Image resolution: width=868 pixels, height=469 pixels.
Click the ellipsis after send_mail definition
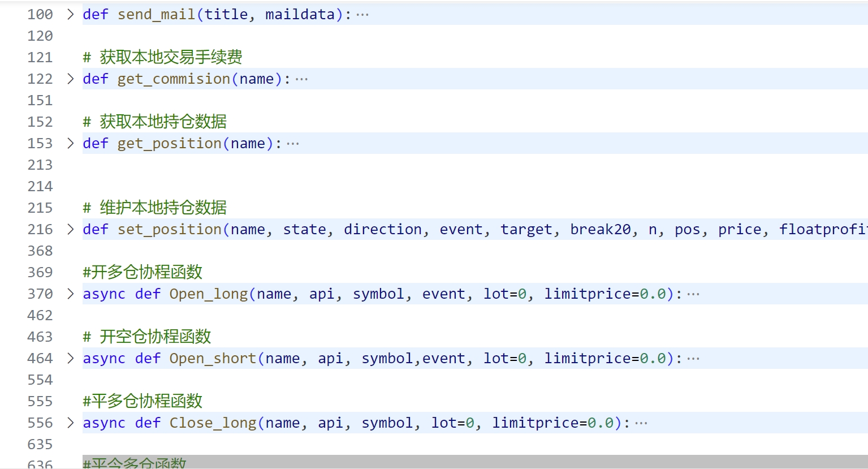[362, 15]
